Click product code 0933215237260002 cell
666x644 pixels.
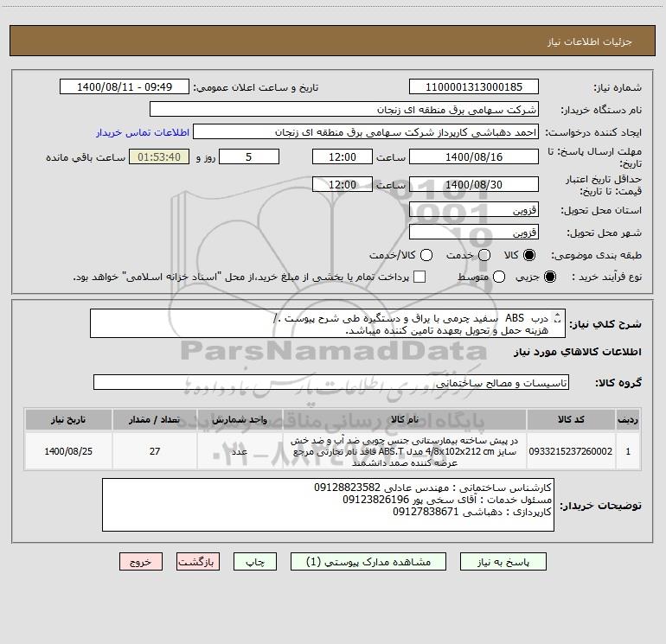pyautogui.click(x=571, y=451)
